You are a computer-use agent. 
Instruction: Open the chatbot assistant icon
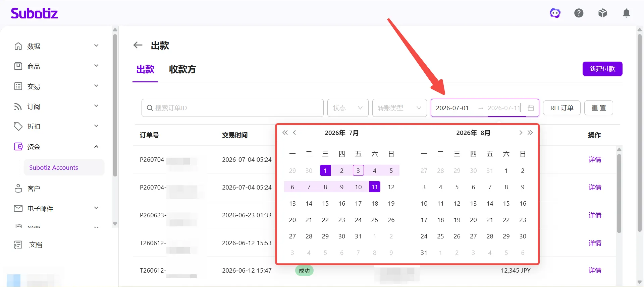[x=555, y=13]
